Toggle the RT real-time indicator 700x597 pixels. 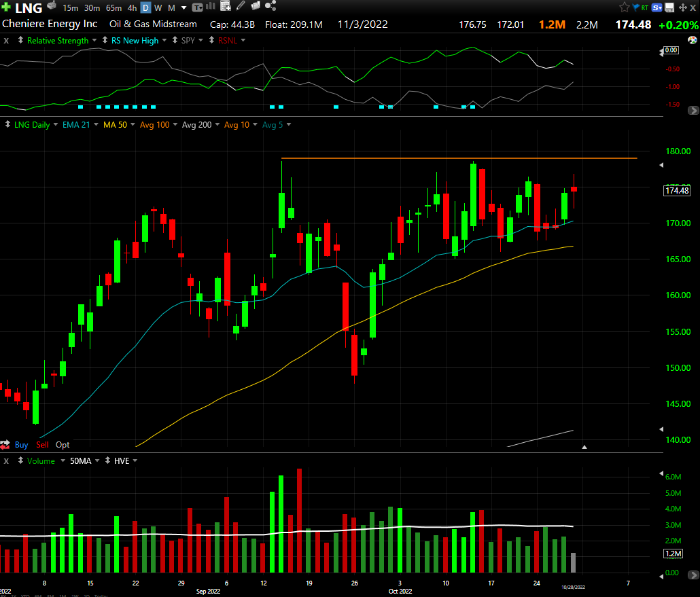[x=645, y=8]
